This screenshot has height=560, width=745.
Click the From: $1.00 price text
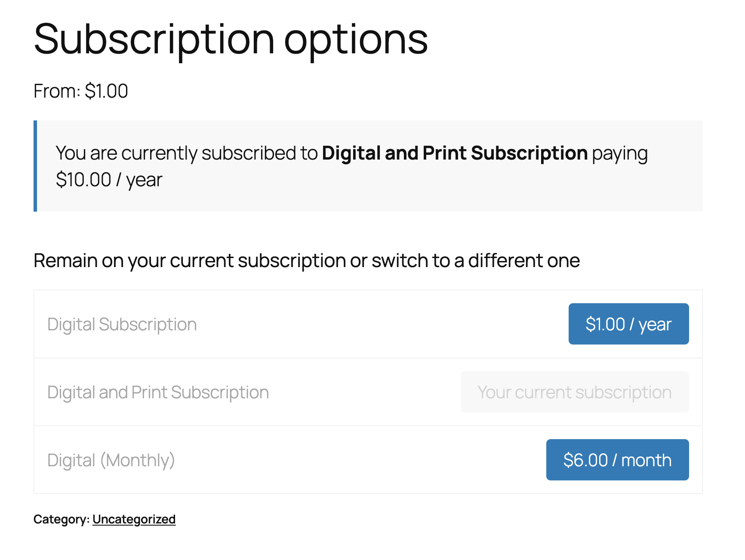pyautogui.click(x=81, y=91)
